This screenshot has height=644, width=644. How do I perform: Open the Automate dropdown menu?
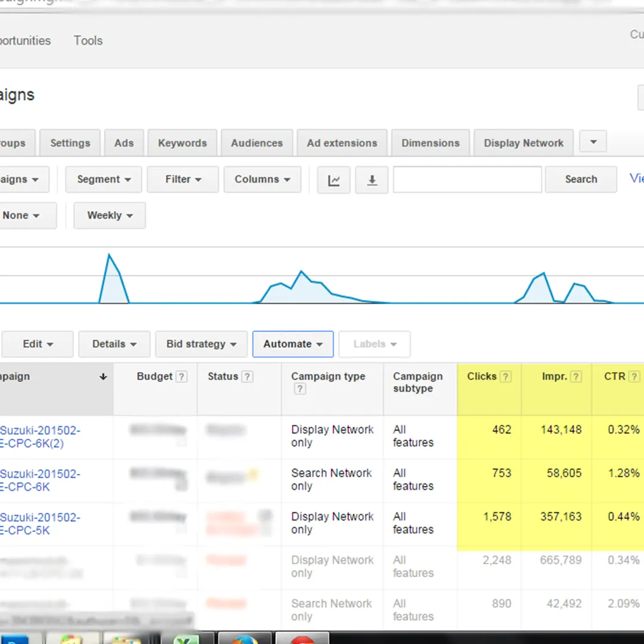pyautogui.click(x=293, y=344)
